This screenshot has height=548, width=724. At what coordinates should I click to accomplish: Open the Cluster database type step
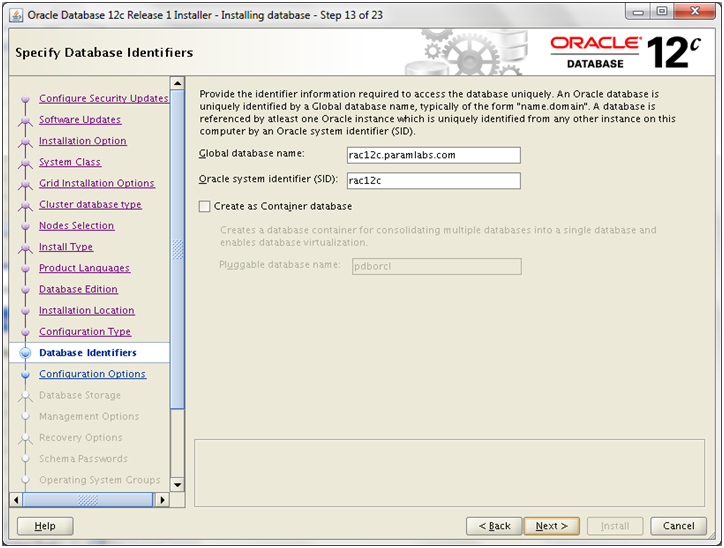tap(90, 205)
